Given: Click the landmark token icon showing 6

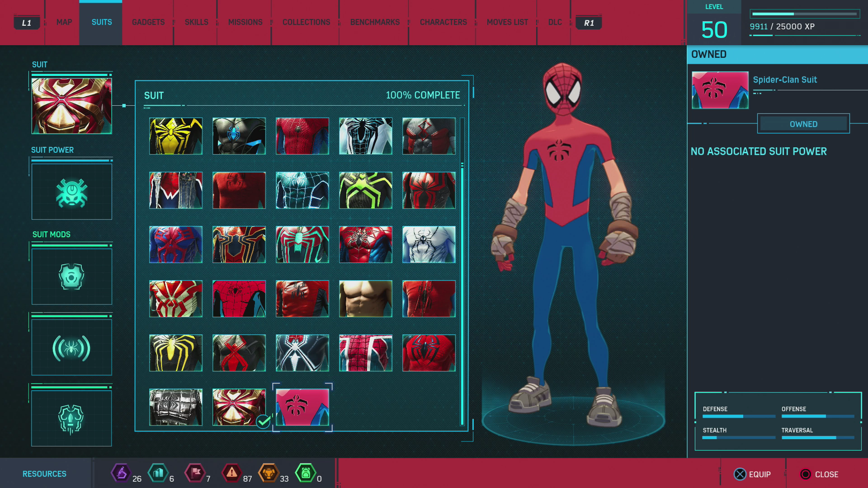Looking at the screenshot, I should (x=158, y=473).
